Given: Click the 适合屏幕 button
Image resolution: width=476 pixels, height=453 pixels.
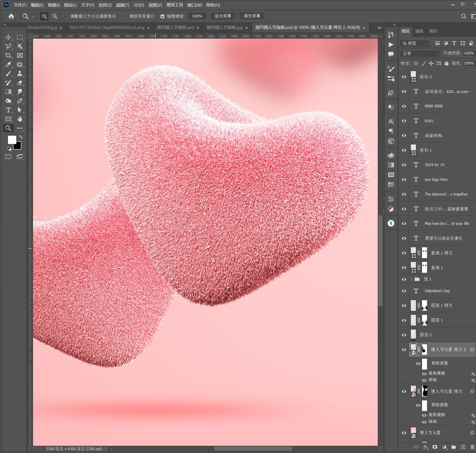Looking at the screenshot, I should coord(223,16).
